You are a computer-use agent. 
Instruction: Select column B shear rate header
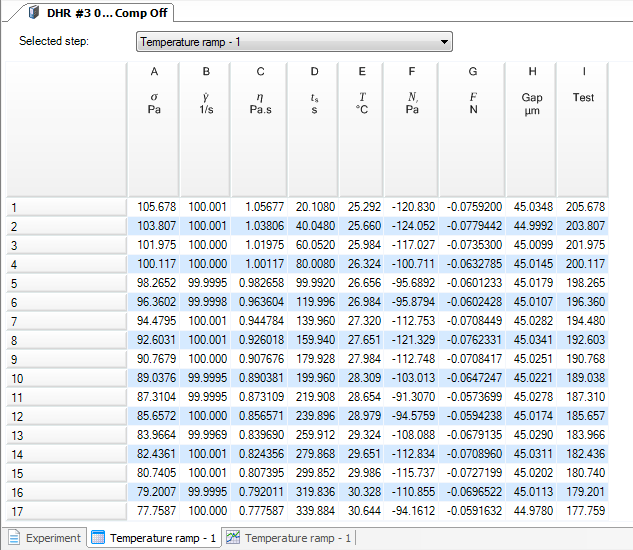[x=205, y=129]
